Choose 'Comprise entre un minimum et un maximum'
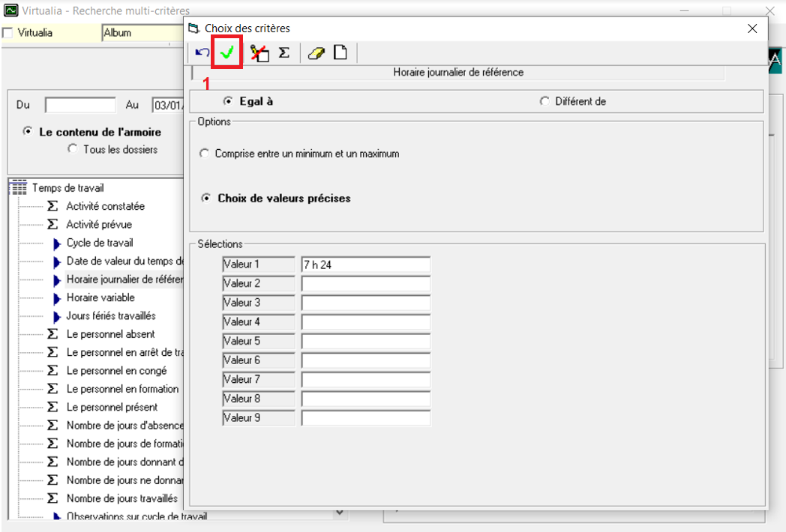786x532 pixels. click(205, 154)
